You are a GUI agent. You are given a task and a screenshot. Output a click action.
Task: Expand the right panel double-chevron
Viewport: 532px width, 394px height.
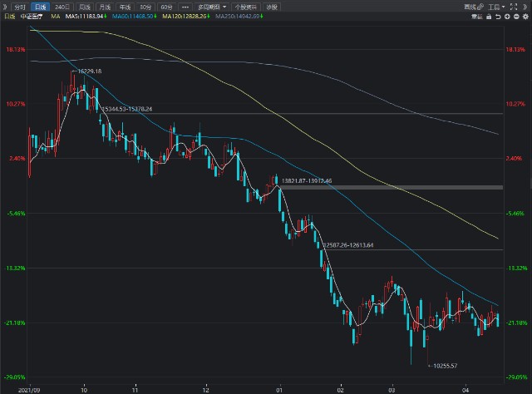tap(525, 6)
